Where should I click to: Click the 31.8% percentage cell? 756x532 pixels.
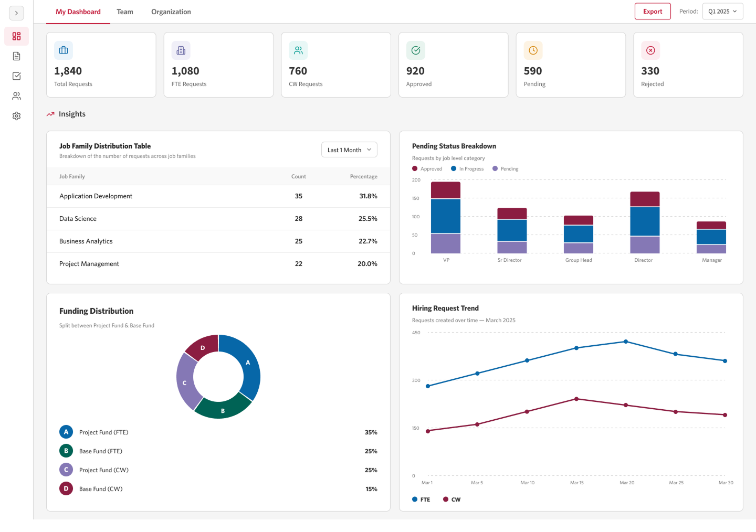[x=369, y=196]
